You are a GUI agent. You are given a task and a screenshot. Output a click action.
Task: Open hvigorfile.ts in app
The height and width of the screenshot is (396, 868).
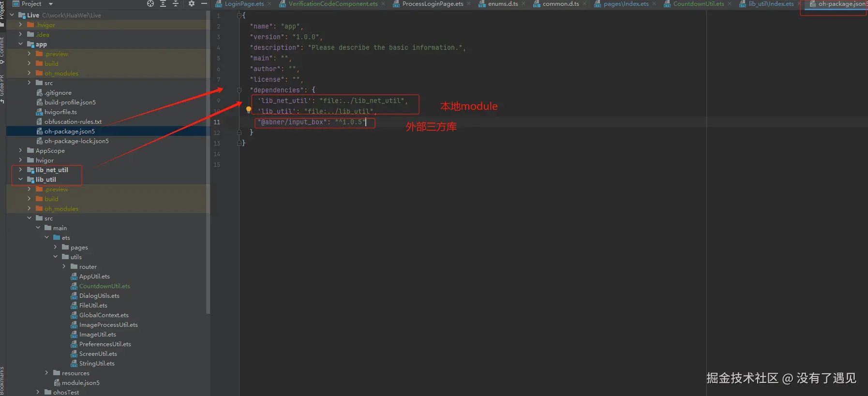pos(60,112)
